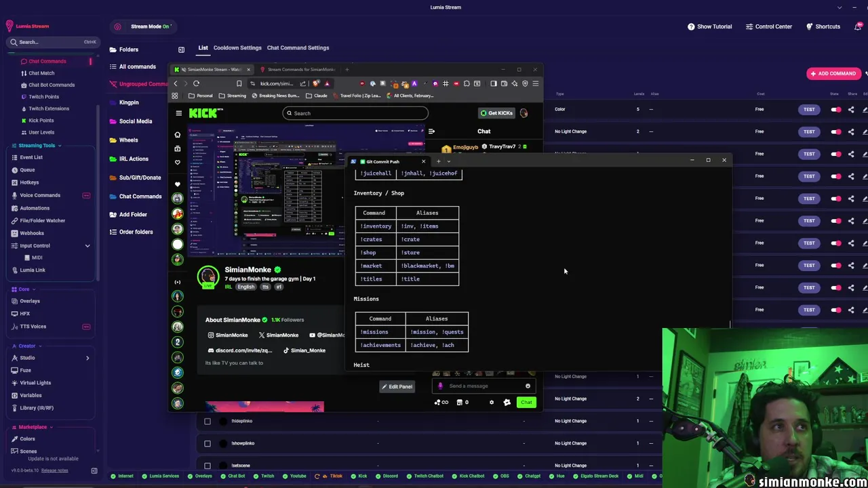This screenshot has height=488, width=868.
Task: Collapse the Streaming Tools section
Action: (59, 145)
